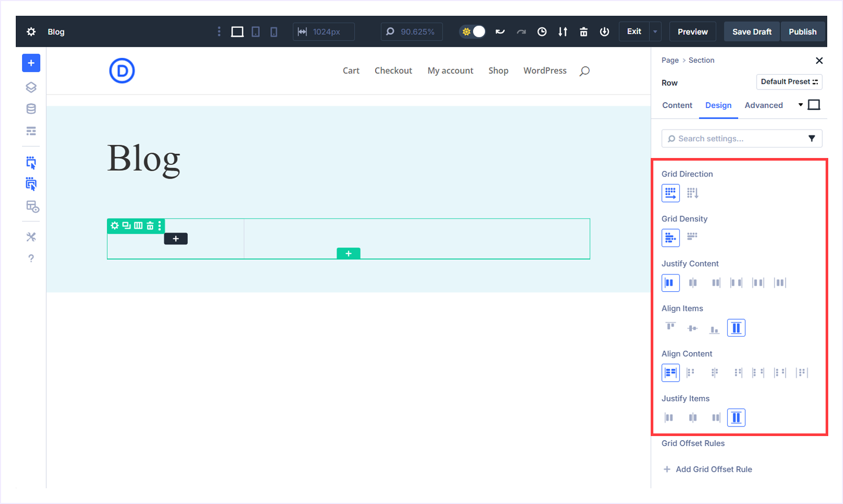843x504 pixels.
Task: Click the trash icon in top toolbar
Action: coord(583,32)
